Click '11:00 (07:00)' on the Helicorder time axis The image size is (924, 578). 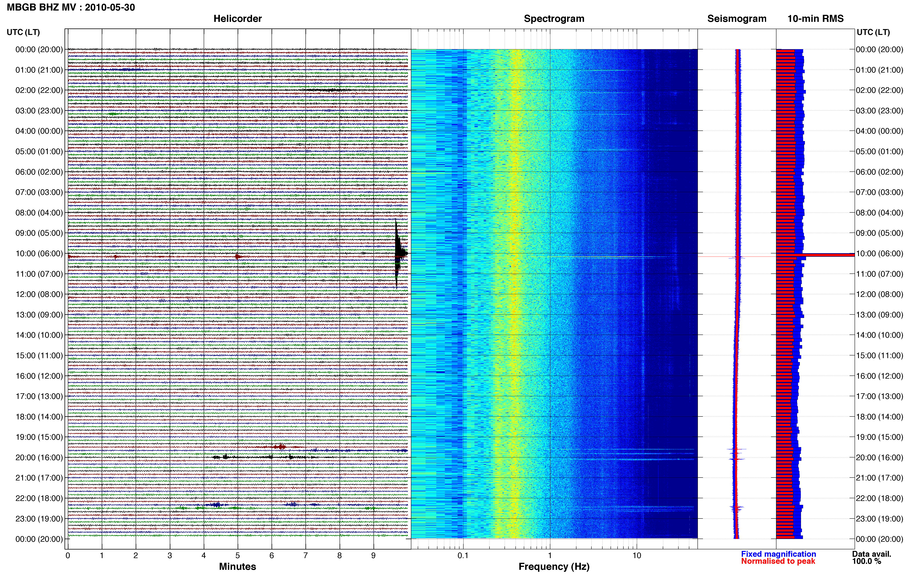click(x=39, y=274)
